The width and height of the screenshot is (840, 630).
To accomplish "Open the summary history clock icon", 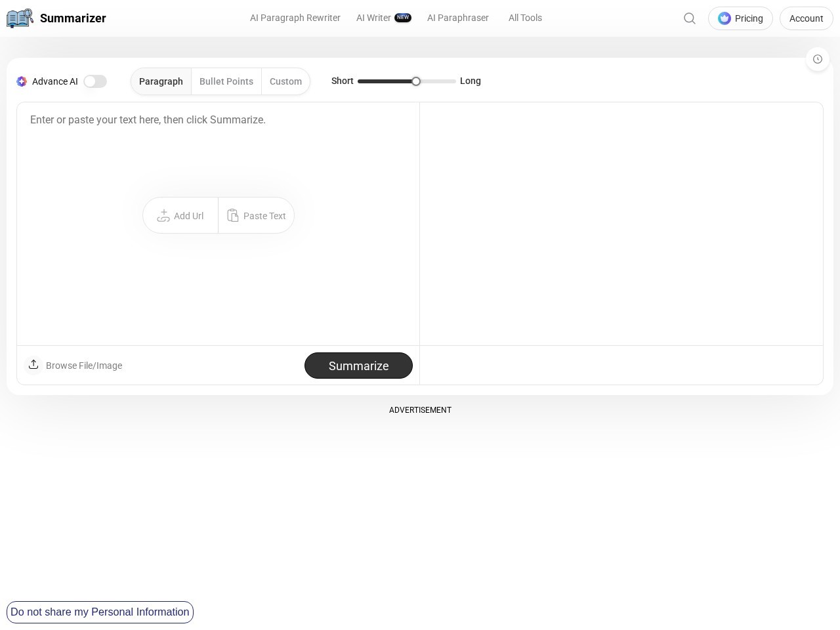I will click(x=818, y=59).
